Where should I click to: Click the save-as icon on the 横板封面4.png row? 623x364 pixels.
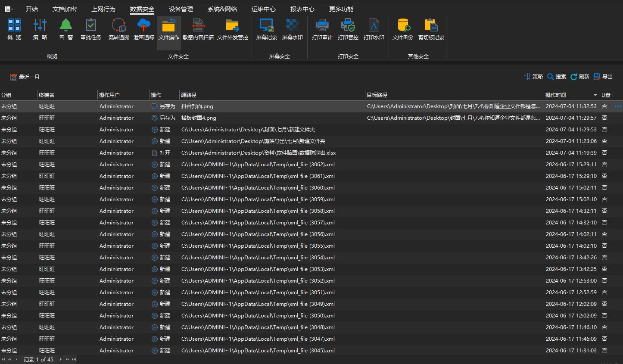click(x=154, y=118)
